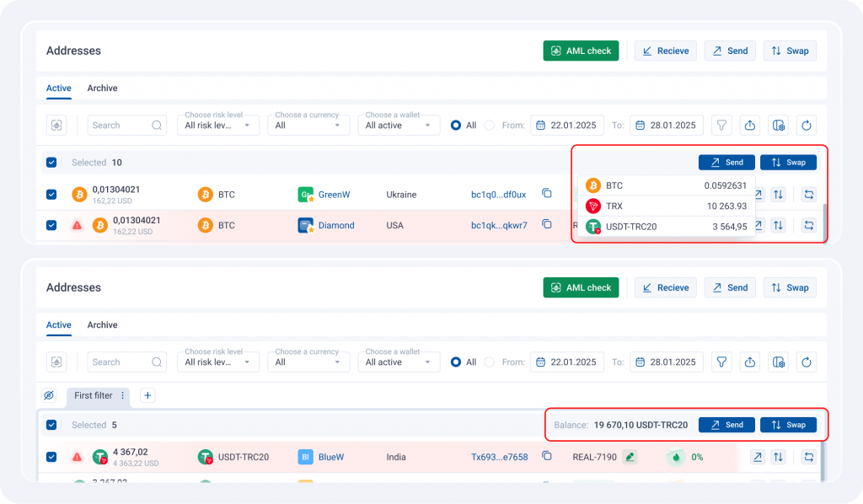863x504 pixels.
Task: Click the green risk drop icon at 0%
Action: tap(676, 457)
